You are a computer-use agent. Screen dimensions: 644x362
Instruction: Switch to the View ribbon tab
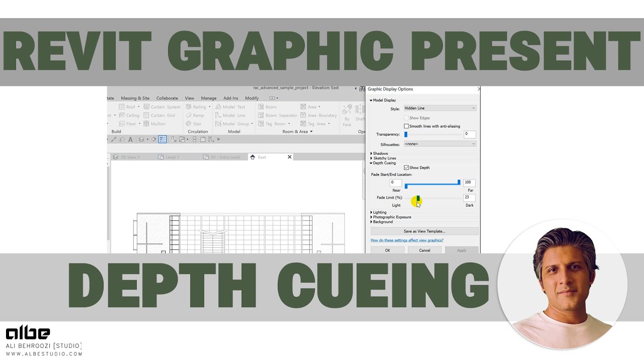point(190,98)
